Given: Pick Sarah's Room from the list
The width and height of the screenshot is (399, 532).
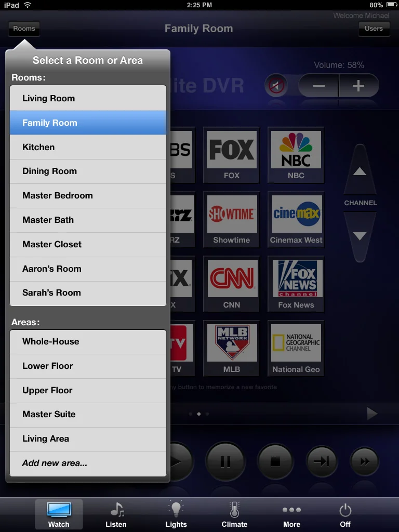Looking at the screenshot, I should click(88, 293).
